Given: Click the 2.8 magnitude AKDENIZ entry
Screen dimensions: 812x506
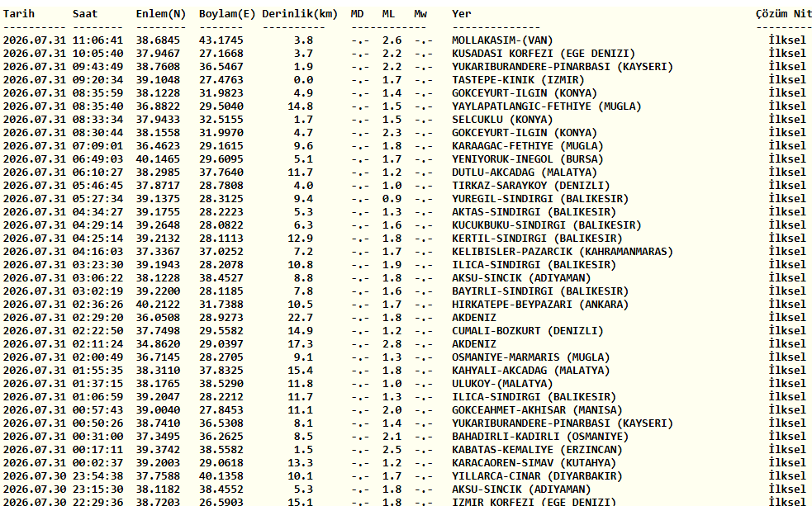Looking at the screenshot, I should tap(405, 344).
